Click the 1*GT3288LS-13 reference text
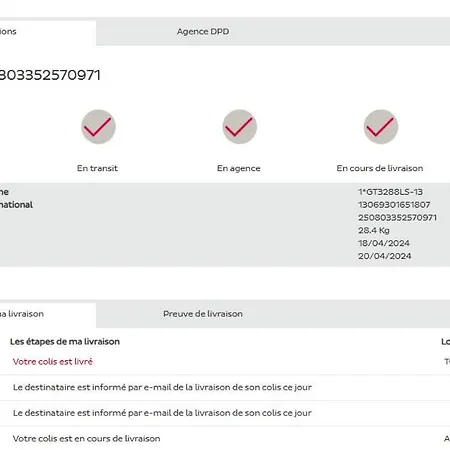The width and height of the screenshot is (450, 450). (x=390, y=192)
